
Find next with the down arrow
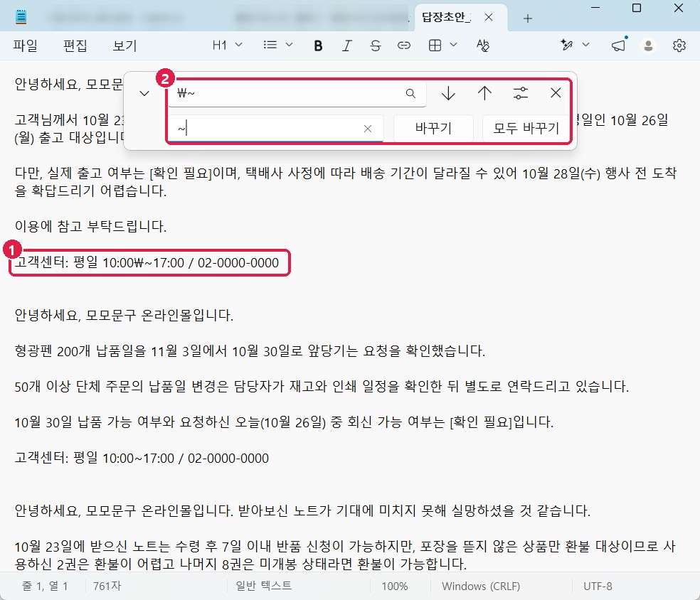(x=448, y=93)
